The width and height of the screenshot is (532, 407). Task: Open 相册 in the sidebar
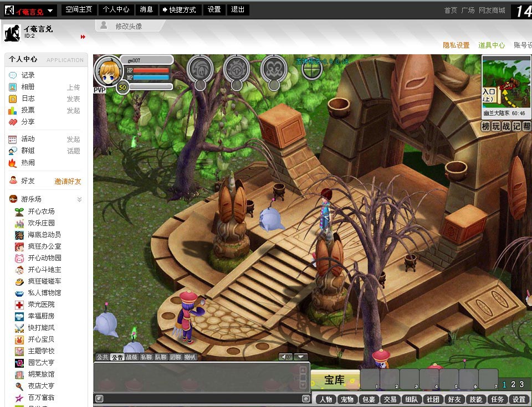pyautogui.click(x=28, y=87)
